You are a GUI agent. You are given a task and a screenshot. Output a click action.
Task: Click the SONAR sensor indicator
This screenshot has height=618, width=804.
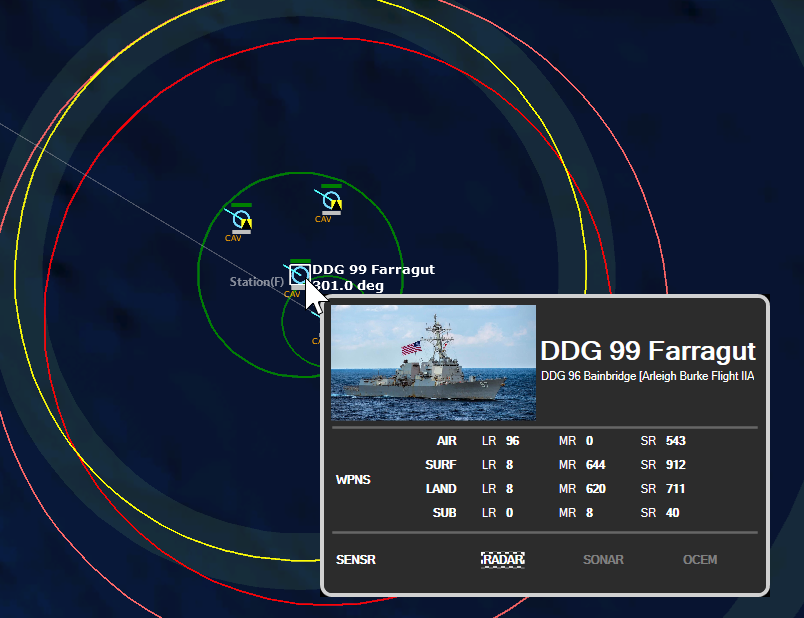603,560
